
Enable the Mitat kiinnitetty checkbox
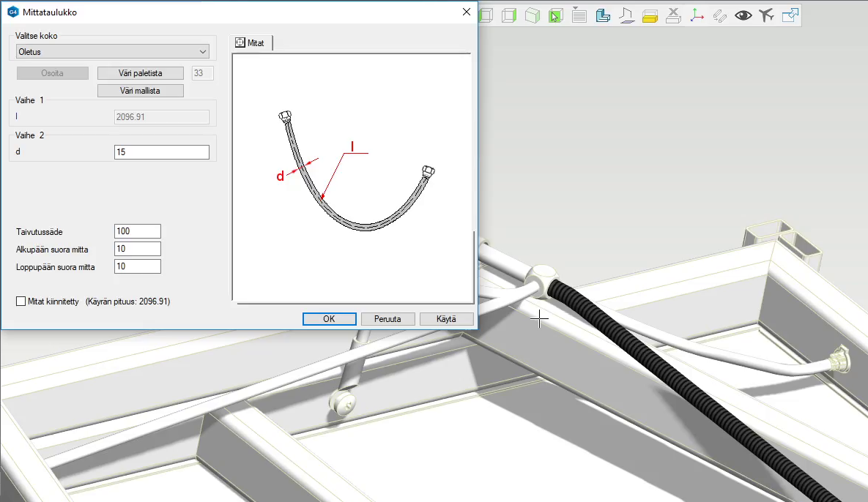pyautogui.click(x=21, y=301)
